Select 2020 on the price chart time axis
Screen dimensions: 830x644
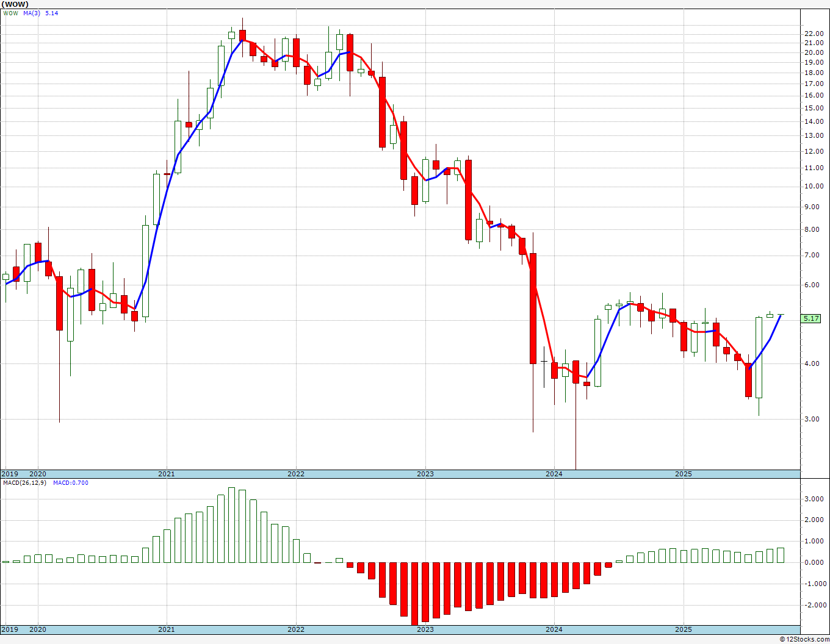click(x=38, y=474)
